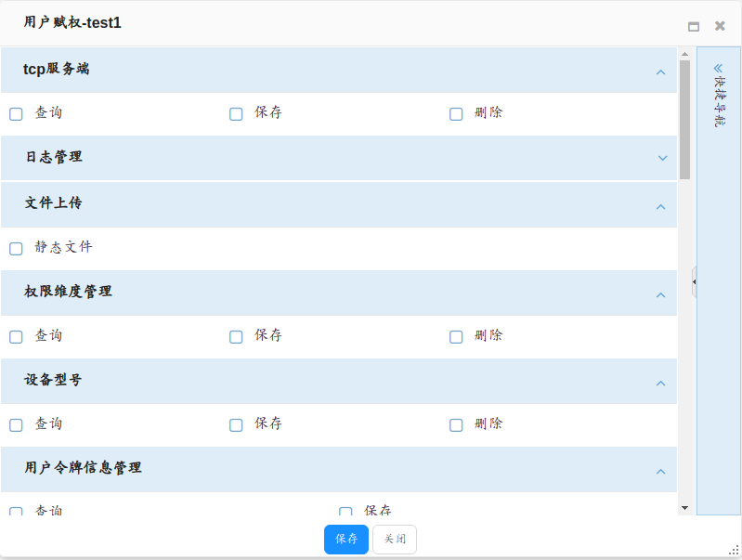
Task: Click the blue 保存 button
Action: point(346,540)
